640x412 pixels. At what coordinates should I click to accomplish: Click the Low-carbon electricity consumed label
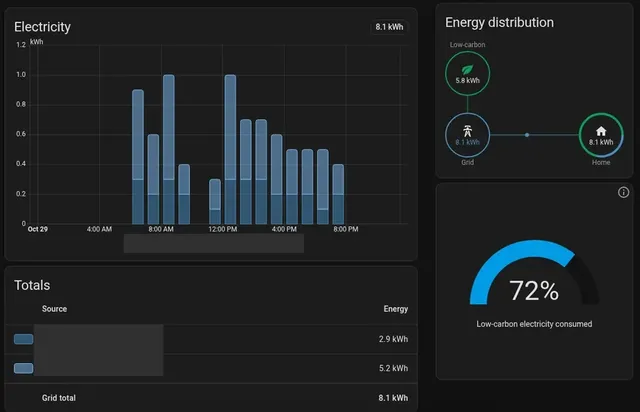click(x=534, y=324)
